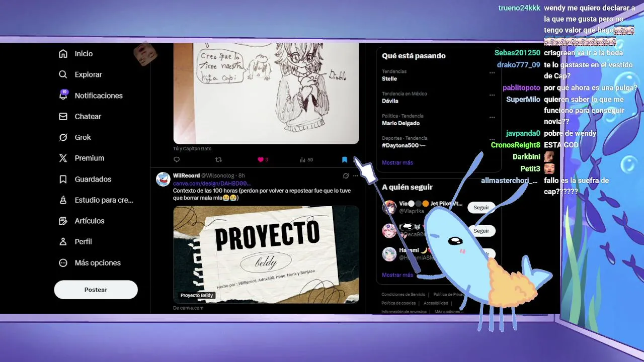Open the Chatear envelope icon
The width and height of the screenshot is (644, 362).
coord(63,116)
